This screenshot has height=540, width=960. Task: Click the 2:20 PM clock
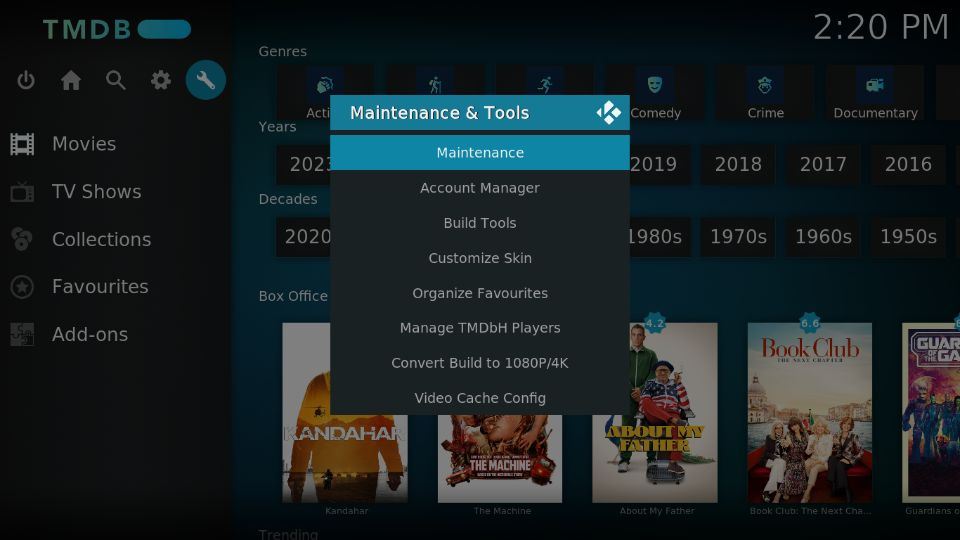pos(880,28)
